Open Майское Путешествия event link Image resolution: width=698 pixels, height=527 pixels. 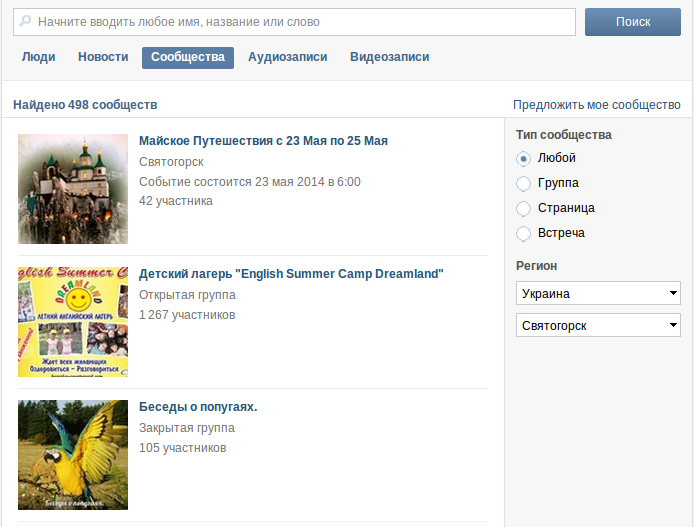pyautogui.click(x=263, y=141)
